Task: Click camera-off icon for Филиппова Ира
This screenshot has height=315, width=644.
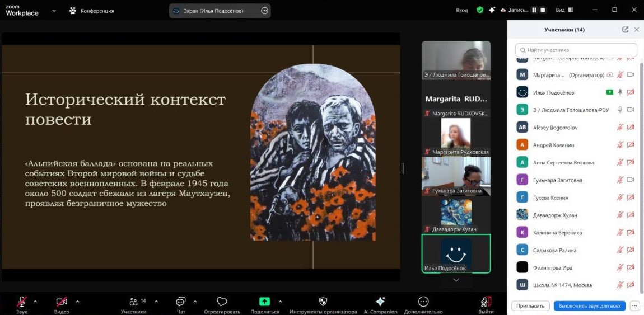Action: (631, 267)
